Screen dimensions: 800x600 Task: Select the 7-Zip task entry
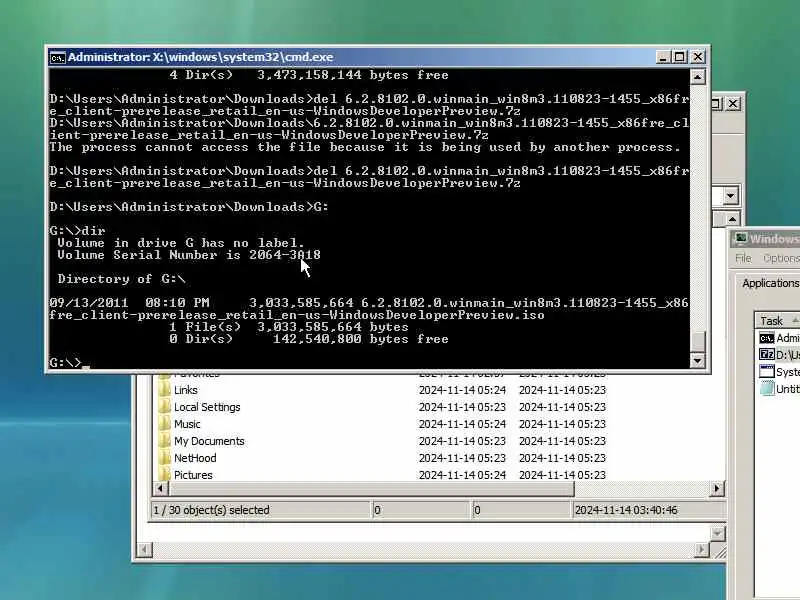(x=779, y=354)
